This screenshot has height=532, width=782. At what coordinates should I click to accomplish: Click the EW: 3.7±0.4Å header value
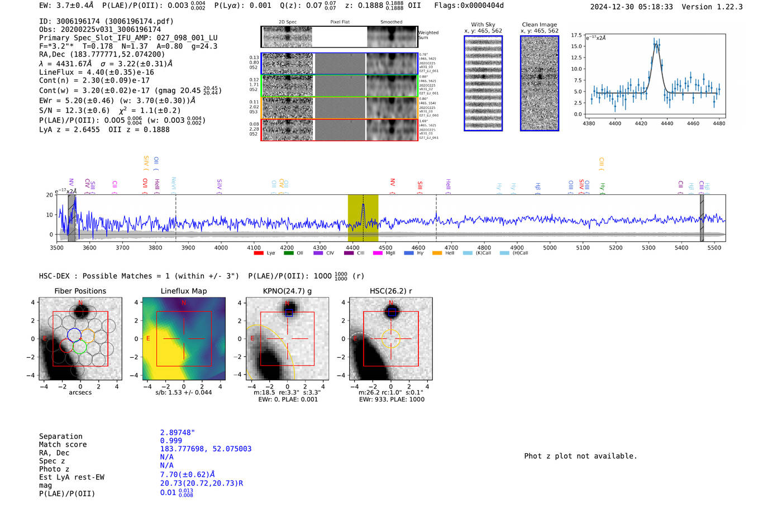66,6
